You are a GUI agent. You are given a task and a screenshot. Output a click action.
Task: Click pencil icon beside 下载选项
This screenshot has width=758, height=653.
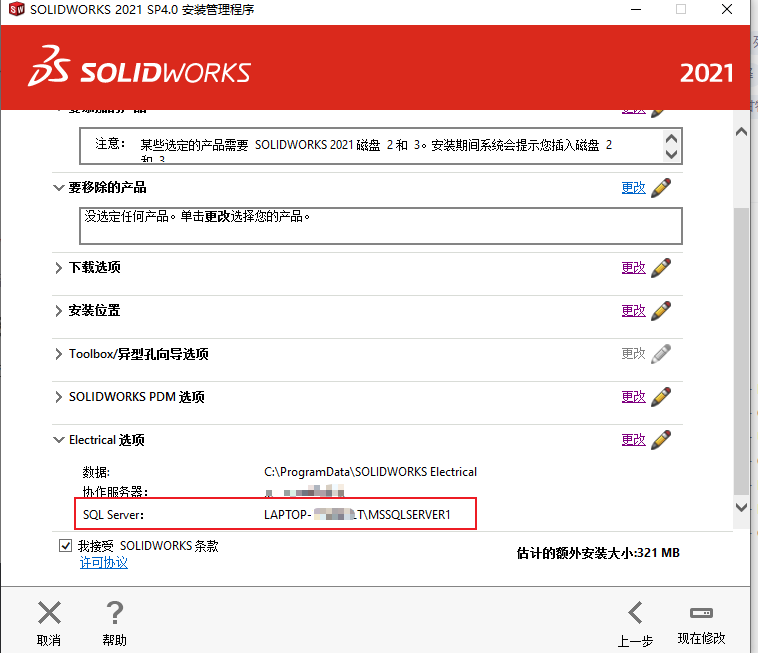click(661, 267)
